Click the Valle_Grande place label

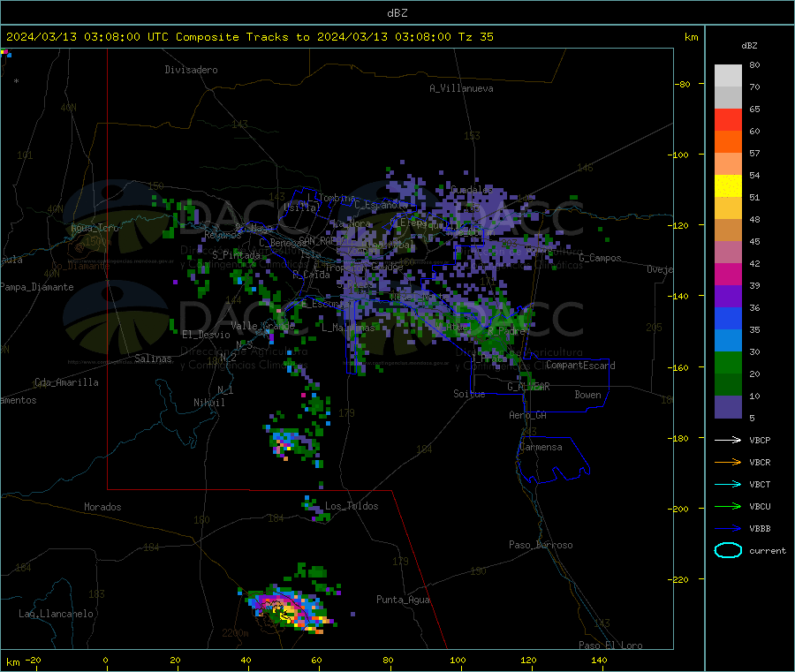coord(262,326)
